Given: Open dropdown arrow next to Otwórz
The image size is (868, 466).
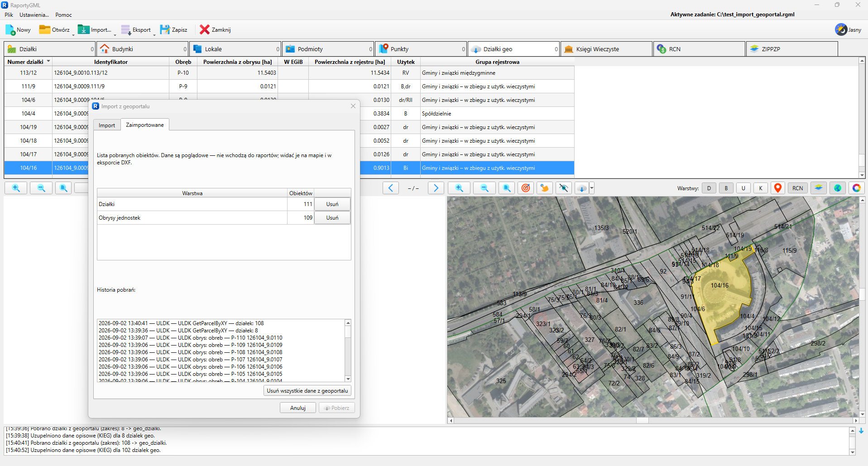Looking at the screenshot, I should pos(73,34).
